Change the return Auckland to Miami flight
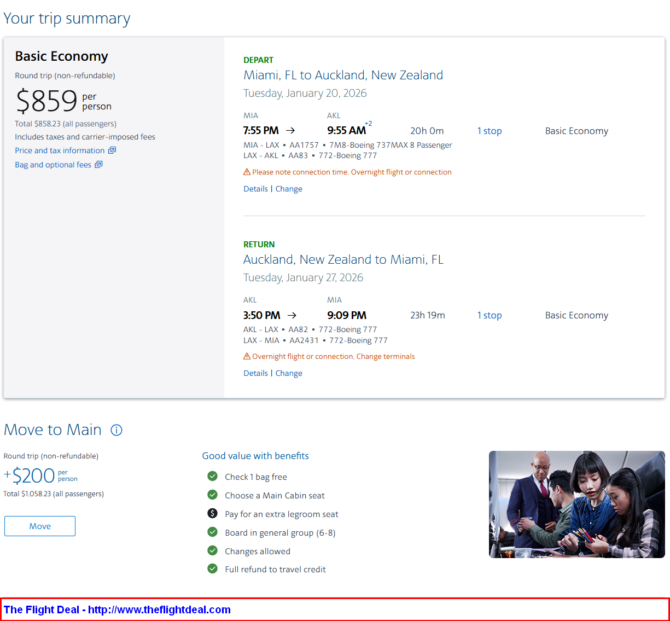Image resolution: width=670 pixels, height=621 pixels. tap(289, 373)
